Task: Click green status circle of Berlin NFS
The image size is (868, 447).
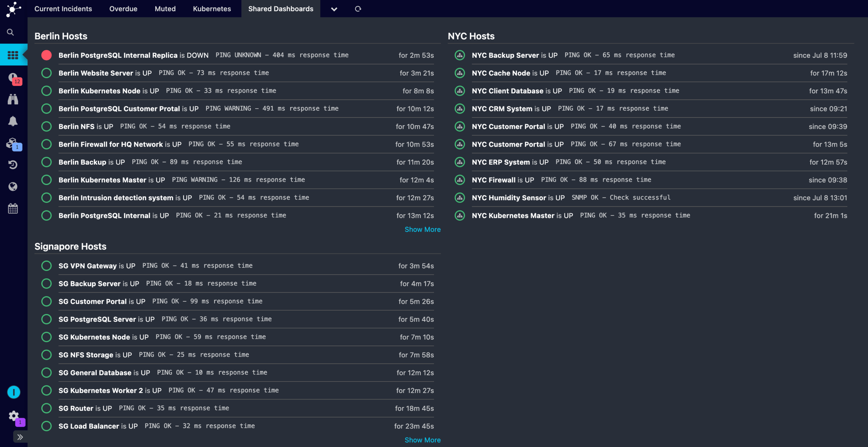Action: point(46,126)
